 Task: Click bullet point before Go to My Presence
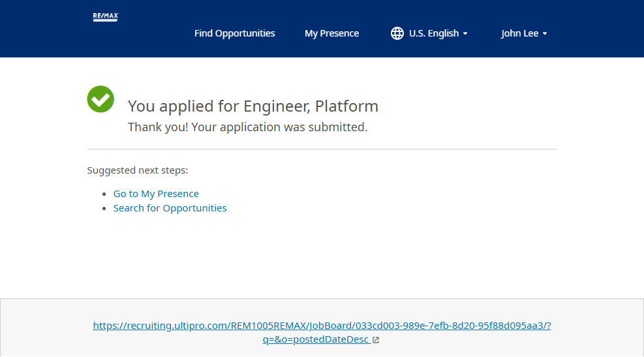105,194
